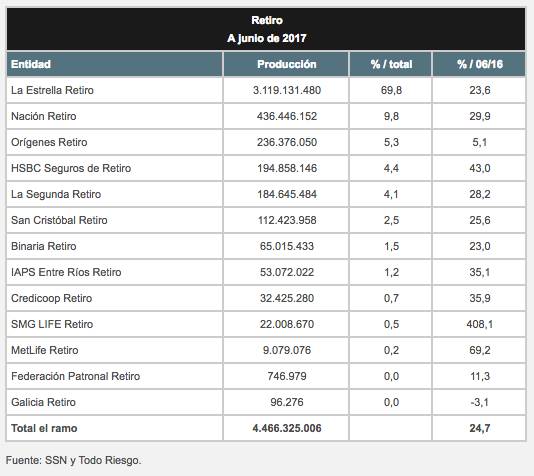This screenshot has width=534, height=476.
Task: Select the La Estrella Retiro entity cell
Action: [x=115, y=90]
